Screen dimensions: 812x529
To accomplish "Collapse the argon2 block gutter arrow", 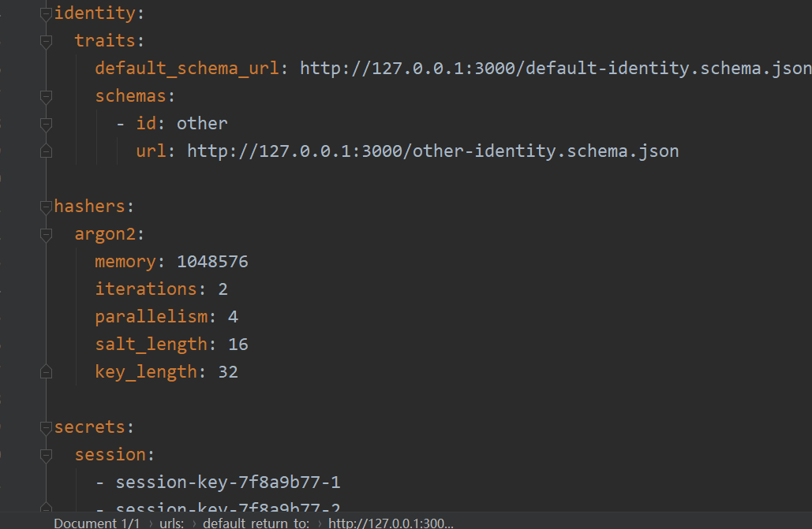I will (46, 235).
